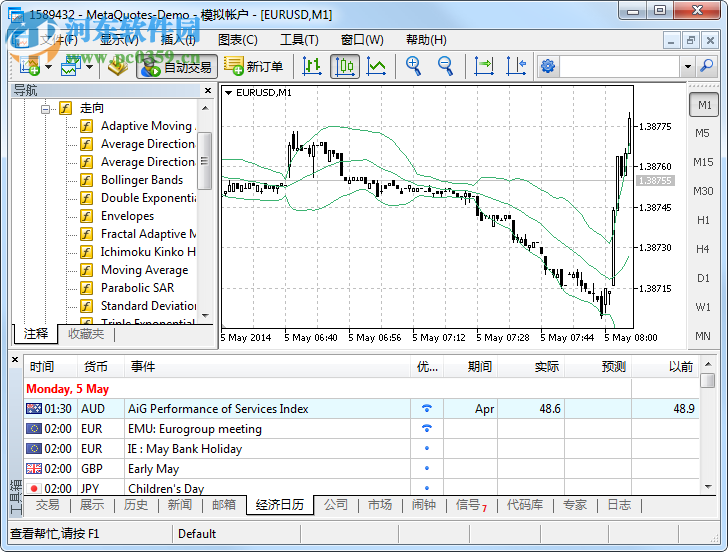This screenshot has height=552, width=728.
Task: Click the UK flag icon for GBP
Action: pyautogui.click(x=33, y=468)
